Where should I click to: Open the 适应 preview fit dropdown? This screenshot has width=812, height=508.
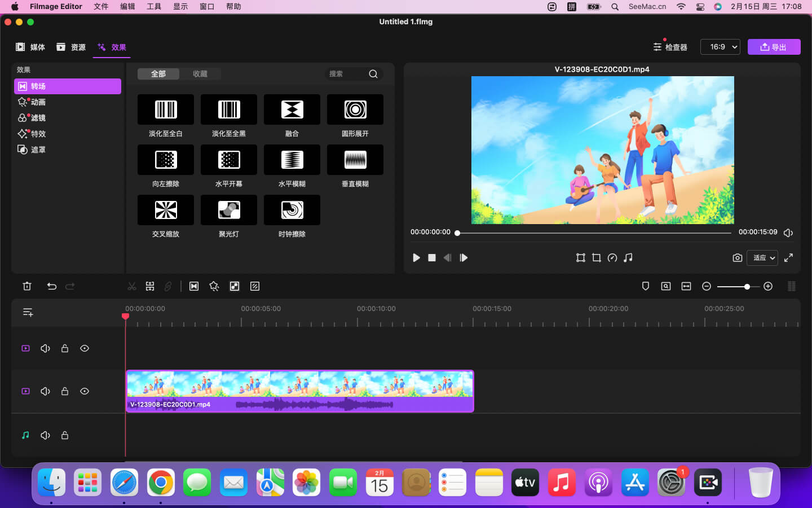tap(762, 258)
